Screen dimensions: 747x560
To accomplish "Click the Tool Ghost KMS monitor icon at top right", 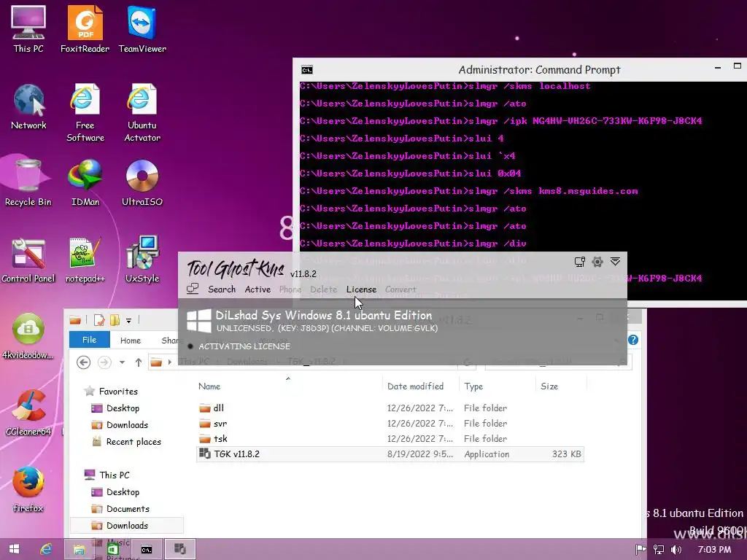I will [579, 262].
